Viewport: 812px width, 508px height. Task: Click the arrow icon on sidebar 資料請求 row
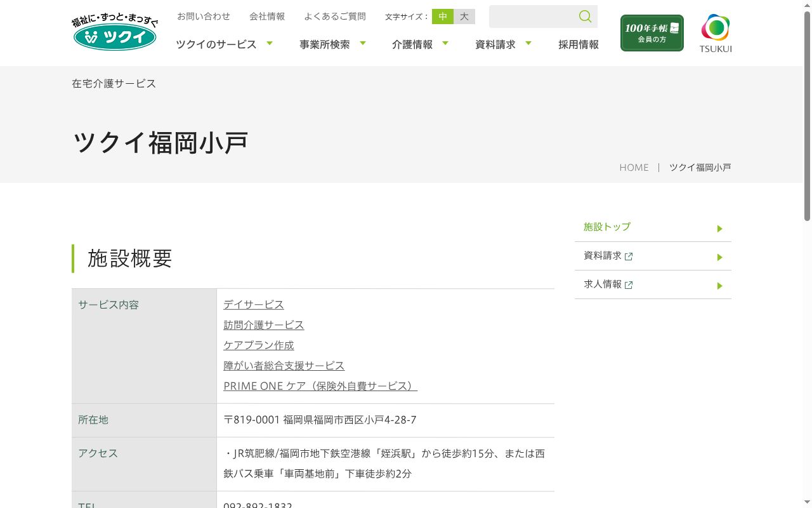pyautogui.click(x=720, y=257)
